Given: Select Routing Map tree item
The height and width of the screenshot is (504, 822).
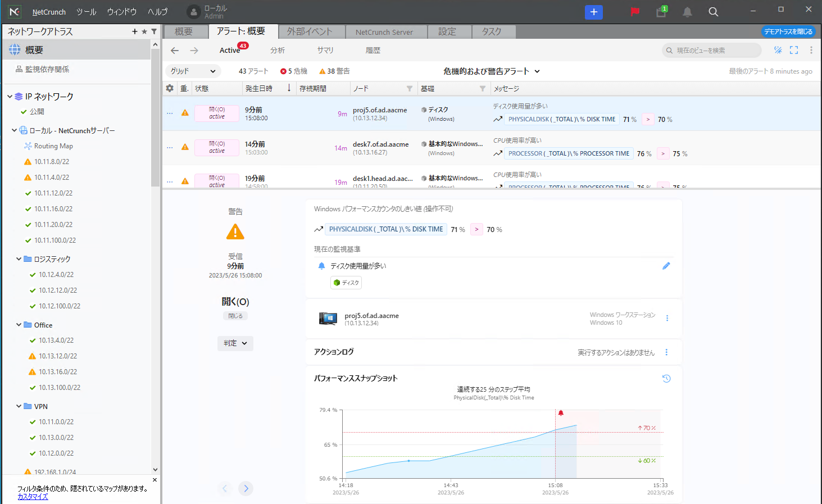Looking at the screenshot, I should (48, 146).
